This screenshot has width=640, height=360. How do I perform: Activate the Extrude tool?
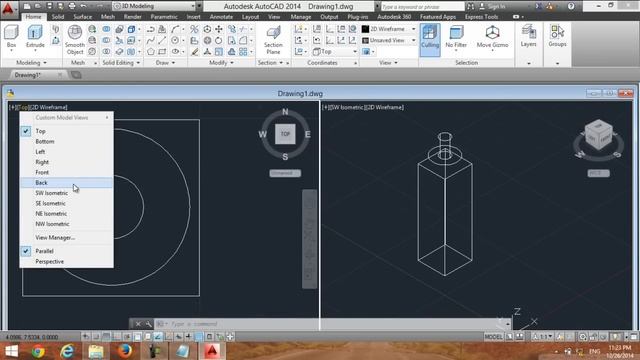(x=35, y=37)
